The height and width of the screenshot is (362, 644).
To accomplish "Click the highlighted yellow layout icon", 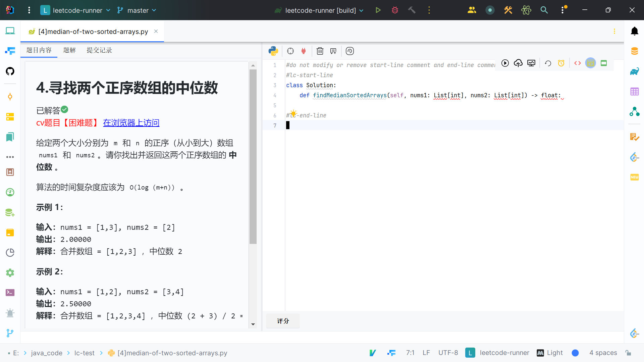I will point(591,63).
